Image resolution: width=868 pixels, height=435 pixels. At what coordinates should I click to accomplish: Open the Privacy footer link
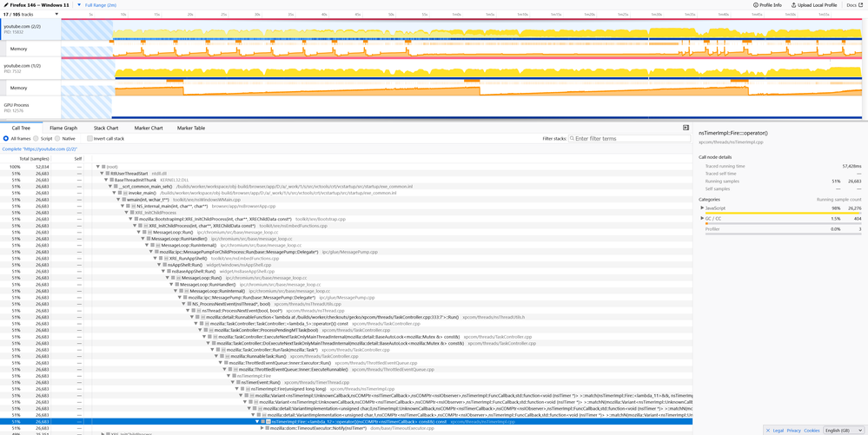coord(794,430)
